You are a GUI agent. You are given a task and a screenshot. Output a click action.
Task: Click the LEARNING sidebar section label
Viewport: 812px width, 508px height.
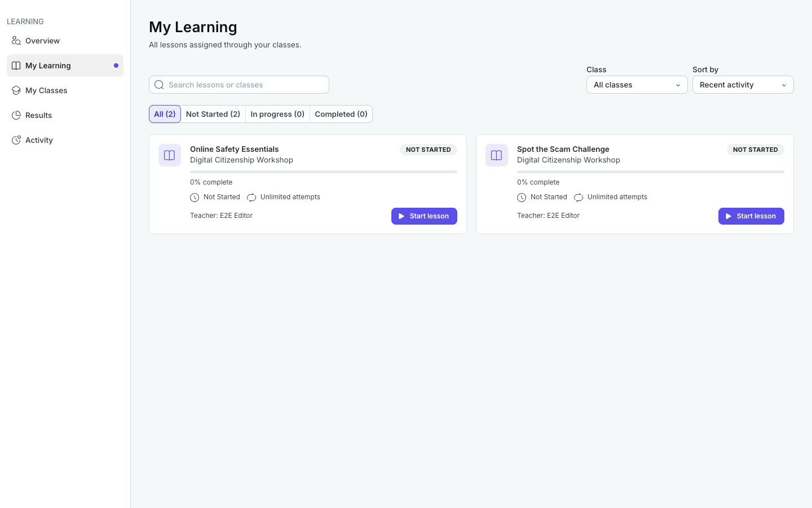(x=25, y=21)
